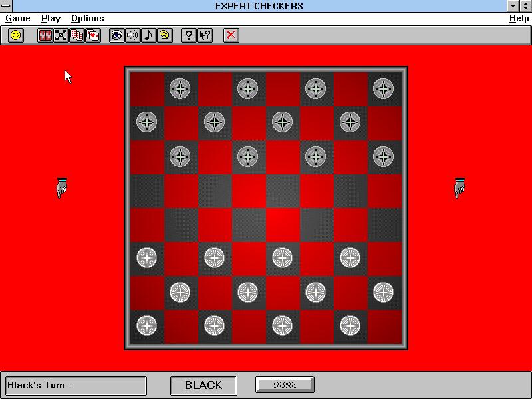Select white piece in seventh row, sixth column
The height and width of the screenshot is (399, 532).
point(315,292)
